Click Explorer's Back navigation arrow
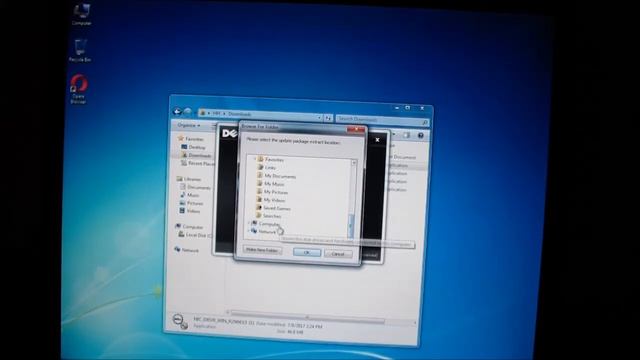 (177, 111)
